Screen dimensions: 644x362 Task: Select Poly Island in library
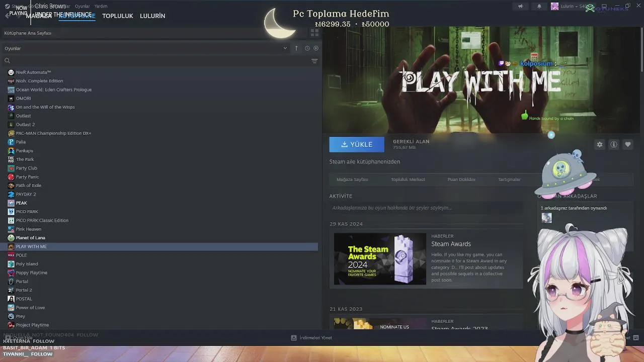coord(27,264)
